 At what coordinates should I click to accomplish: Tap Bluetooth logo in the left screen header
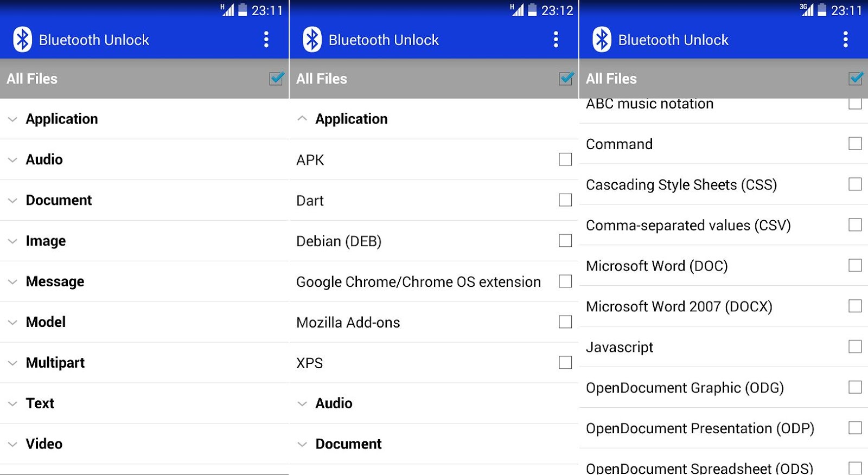pos(22,40)
